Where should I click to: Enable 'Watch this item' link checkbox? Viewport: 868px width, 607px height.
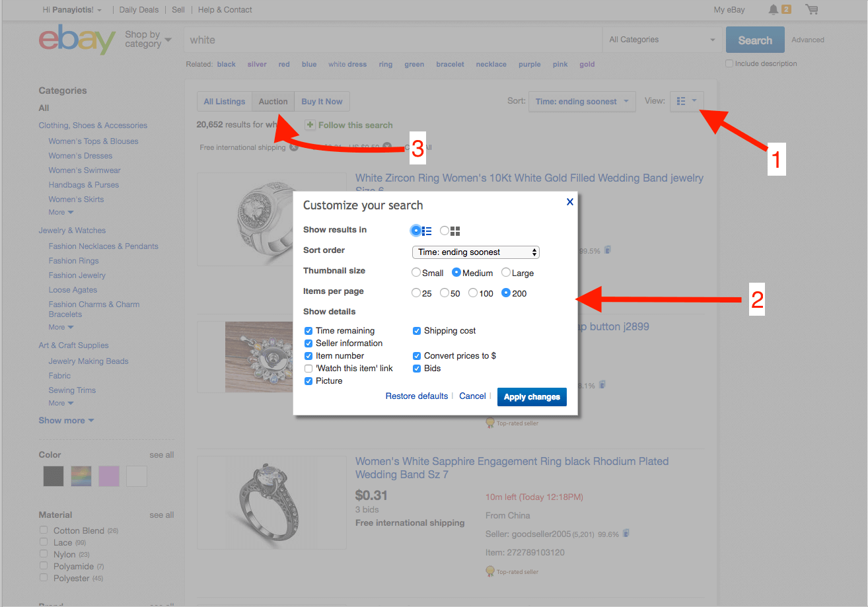point(308,369)
